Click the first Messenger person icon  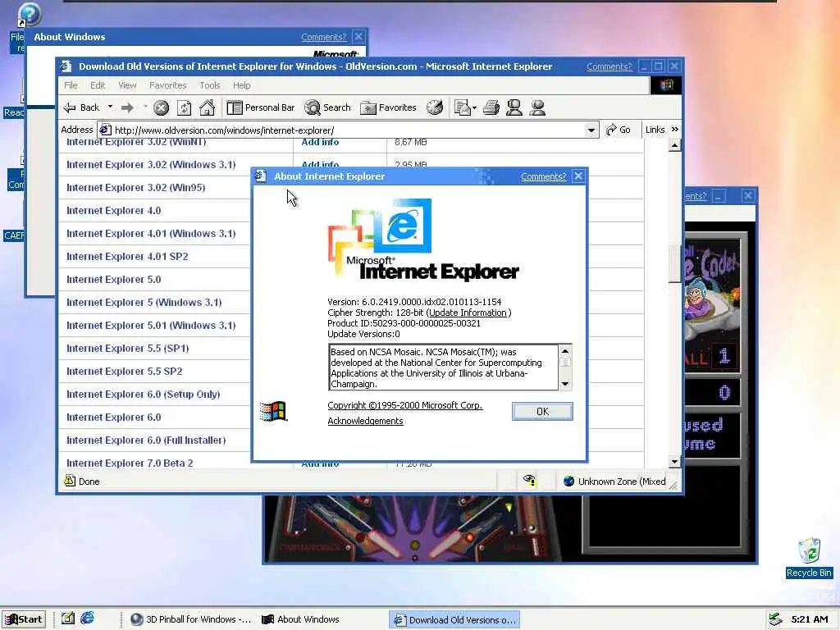514,107
